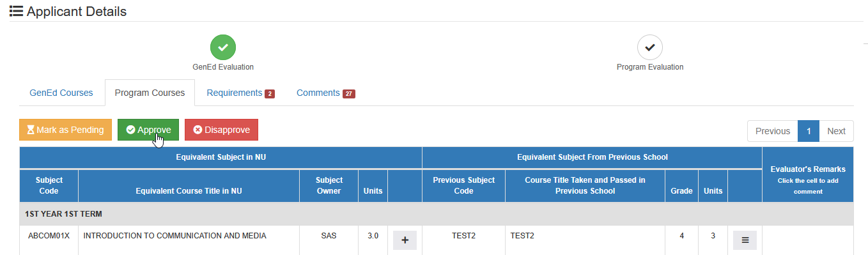Open the hamburger menu icon in TEST2 row
Screen dimensions: 868x255
(x=745, y=240)
